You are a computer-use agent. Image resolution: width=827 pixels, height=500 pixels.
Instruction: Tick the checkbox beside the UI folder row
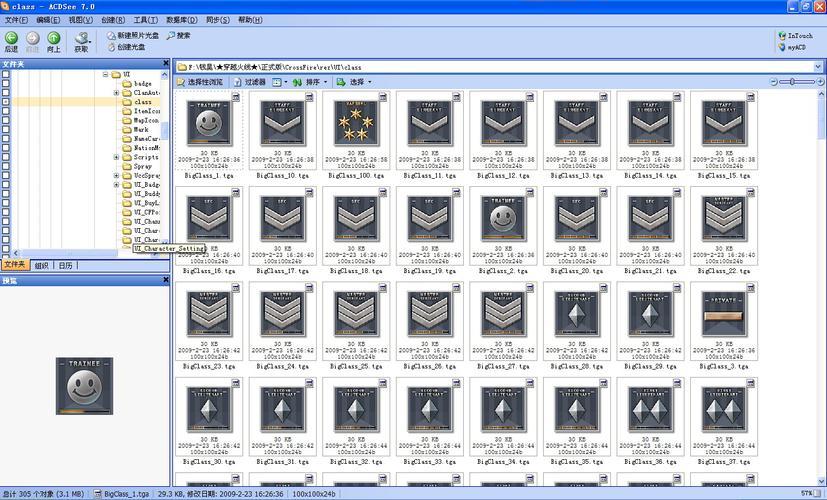click(5, 75)
